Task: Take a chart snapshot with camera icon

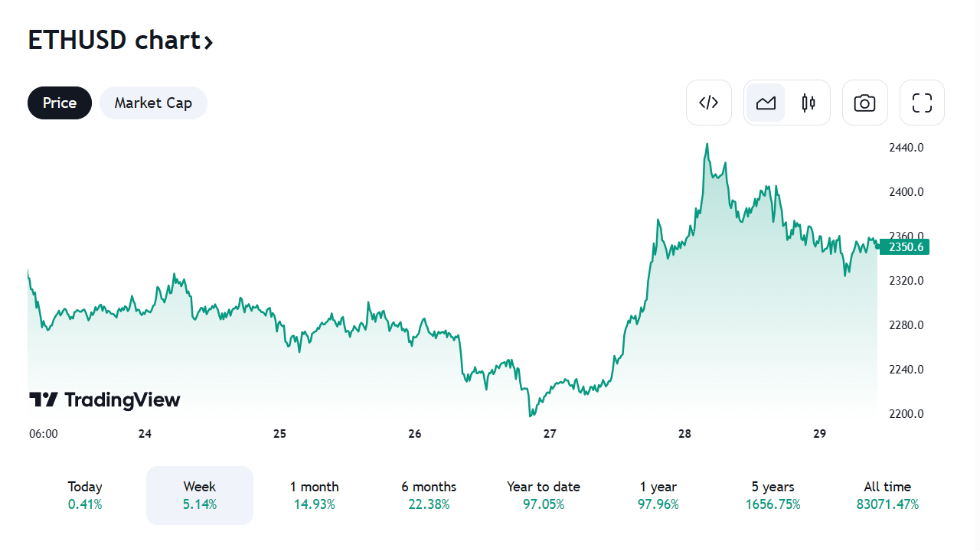Action: (864, 103)
